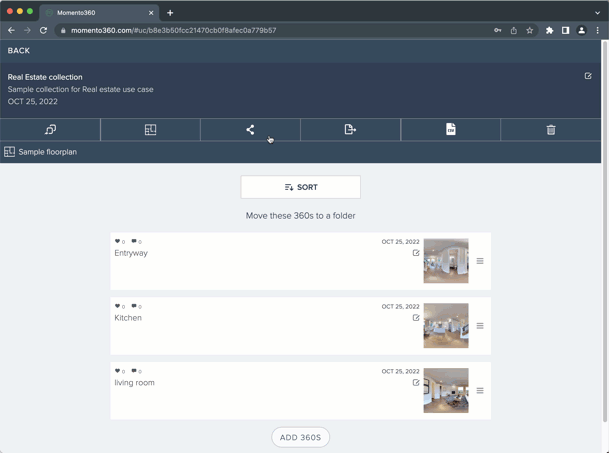Image resolution: width=609 pixels, height=453 pixels.
Task: Click the Real Estate collection title
Action: point(45,77)
